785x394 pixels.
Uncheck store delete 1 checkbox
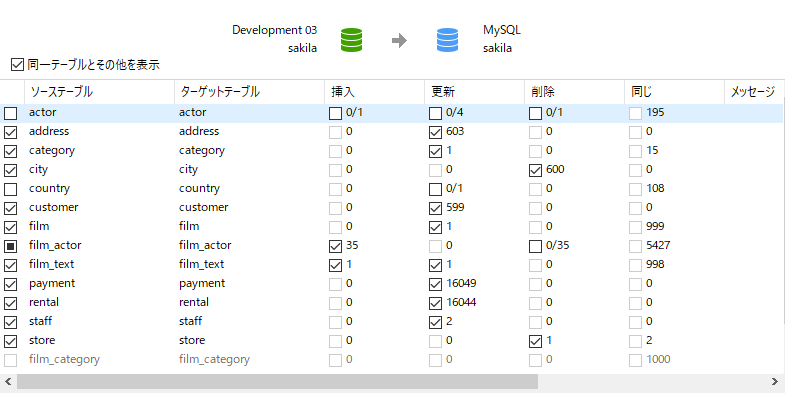(536, 341)
